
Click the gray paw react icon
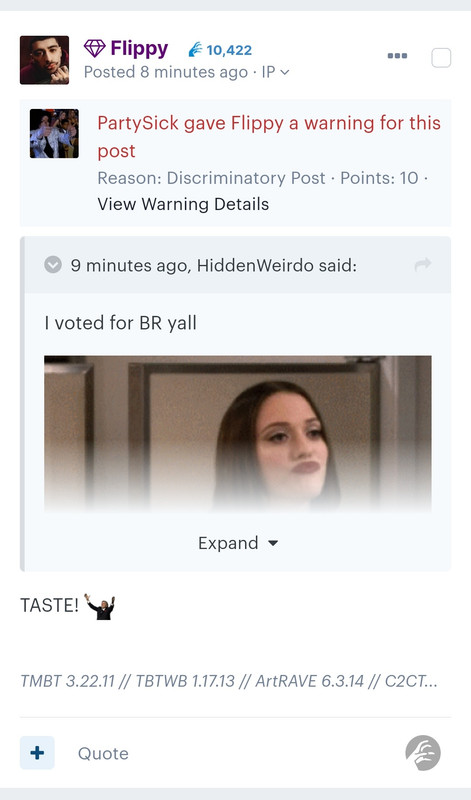(423, 753)
